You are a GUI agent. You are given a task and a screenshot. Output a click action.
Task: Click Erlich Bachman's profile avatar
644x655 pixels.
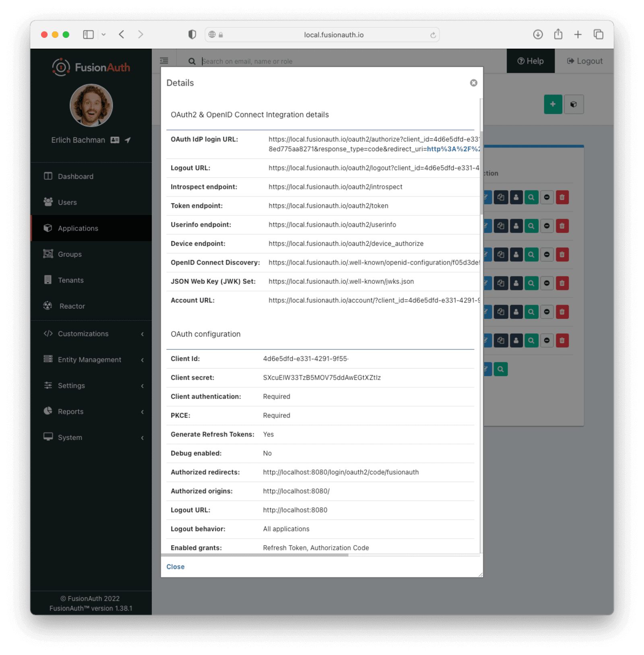[x=91, y=105]
